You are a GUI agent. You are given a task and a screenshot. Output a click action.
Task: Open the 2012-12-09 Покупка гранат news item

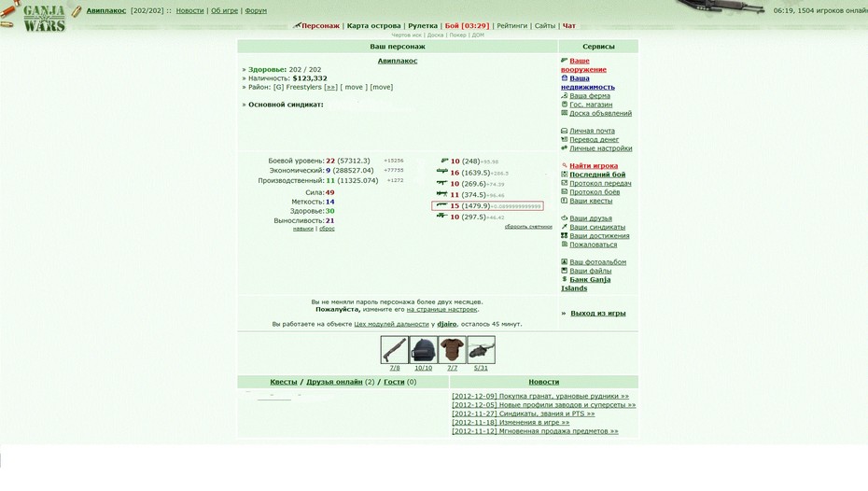tap(540, 396)
